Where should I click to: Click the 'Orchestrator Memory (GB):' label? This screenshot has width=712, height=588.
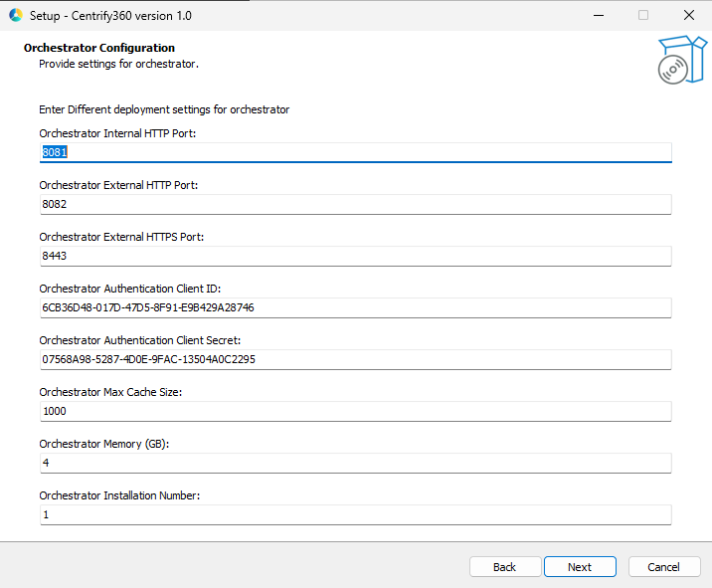coord(104,445)
